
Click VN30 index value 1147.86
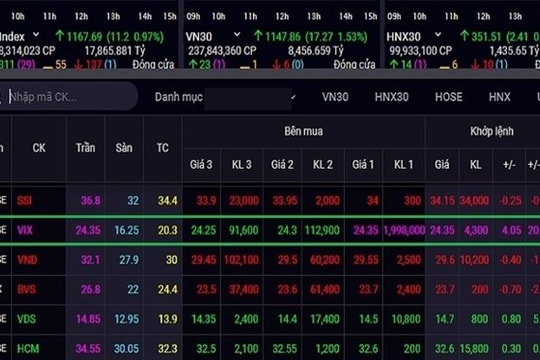283,37
